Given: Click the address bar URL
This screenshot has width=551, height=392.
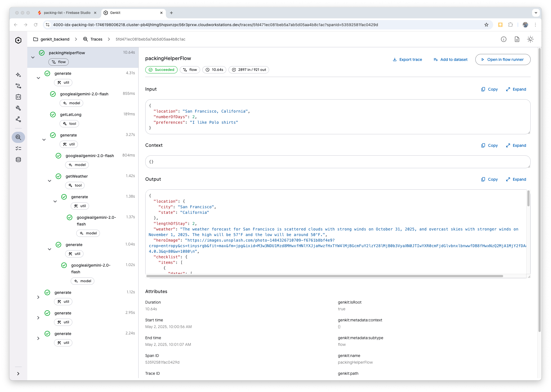Looking at the screenshot, I should point(215,25).
